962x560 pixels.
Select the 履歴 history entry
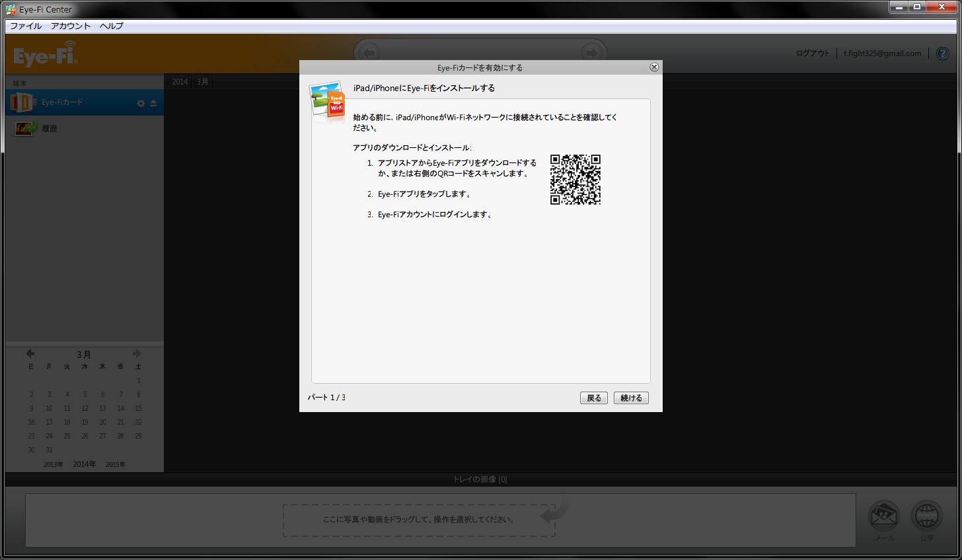(x=85, y=128)
